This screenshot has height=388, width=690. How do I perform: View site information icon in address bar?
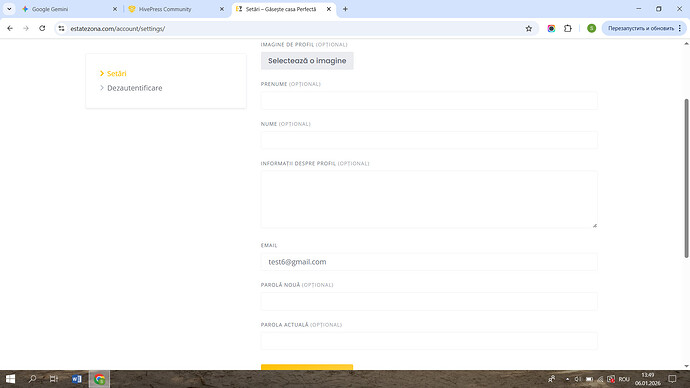pyautogui.click(x=62, y=28)
